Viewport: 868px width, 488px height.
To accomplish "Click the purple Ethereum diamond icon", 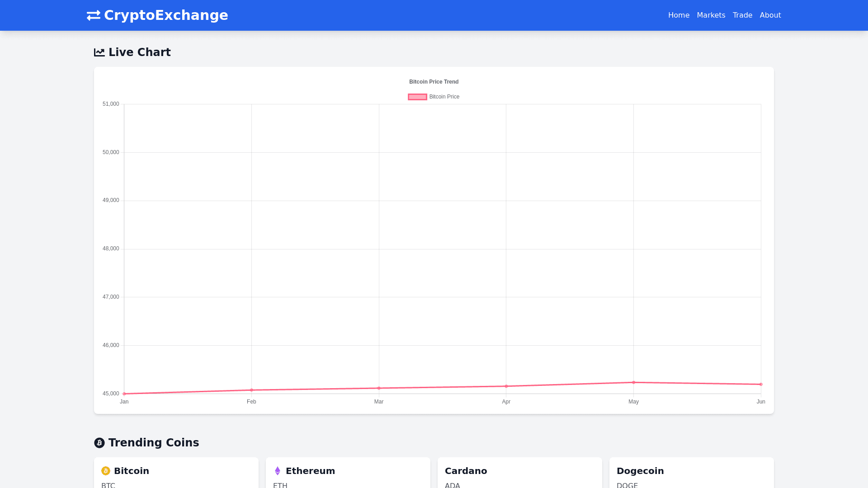I will click(x=278, y=471).
